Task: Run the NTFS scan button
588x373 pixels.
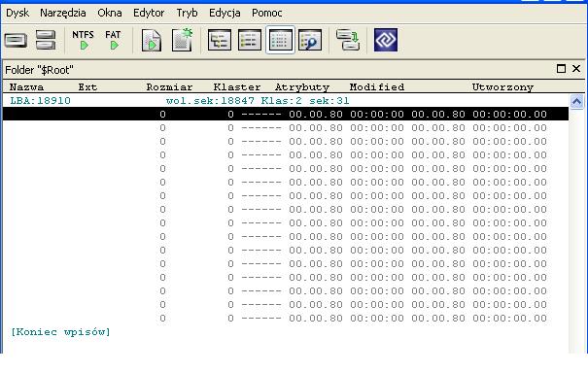Action: tap(84, 40)
